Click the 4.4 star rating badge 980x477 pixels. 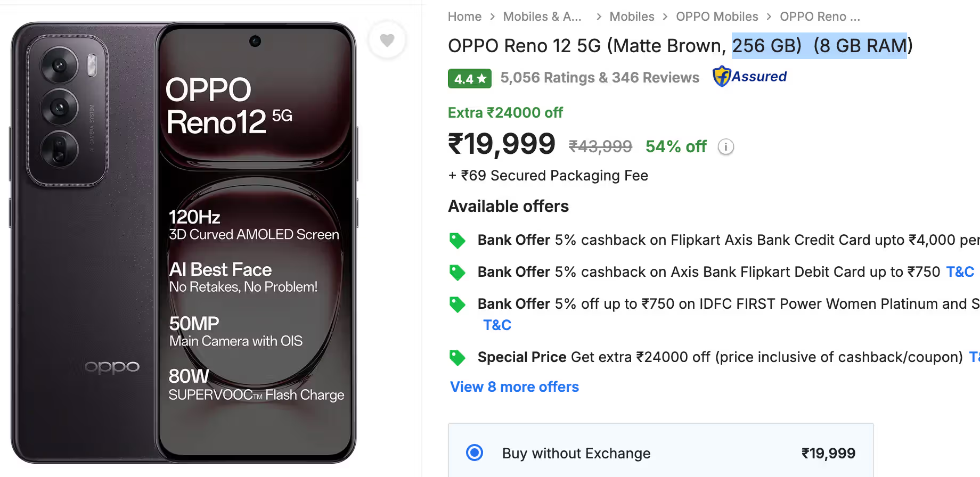tap(469, 79)
